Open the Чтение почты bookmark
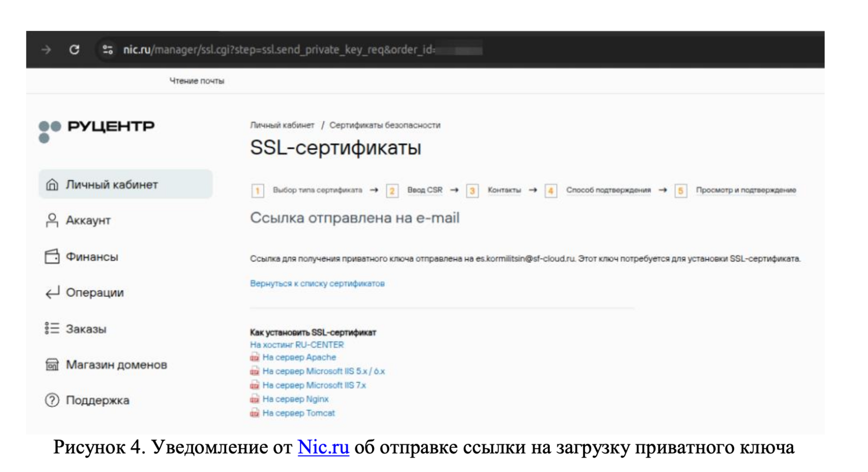Viewport: 868px width, 472px height. click(197, 81)
